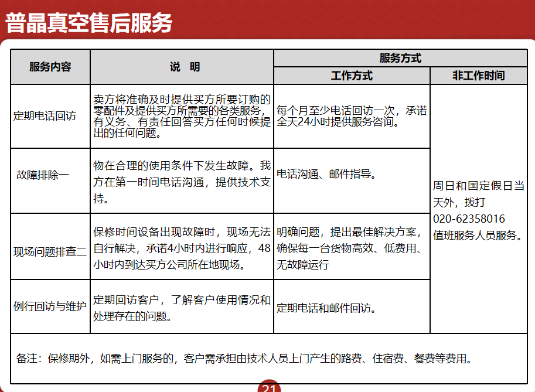Click the slide title 普晶真空售后服务
This screenshot has width=535, height=392.
[x=89, y=23]
